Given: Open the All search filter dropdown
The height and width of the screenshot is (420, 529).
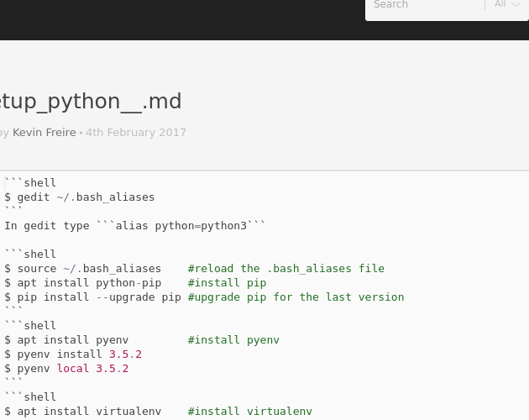Looking at the screenshot, I should coord(507,4).
